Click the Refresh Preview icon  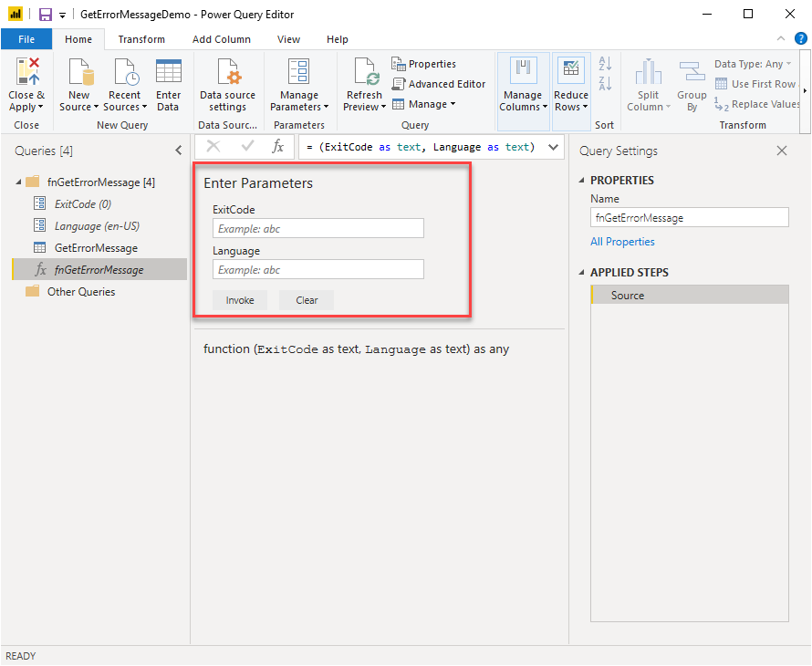click(365, 73)
